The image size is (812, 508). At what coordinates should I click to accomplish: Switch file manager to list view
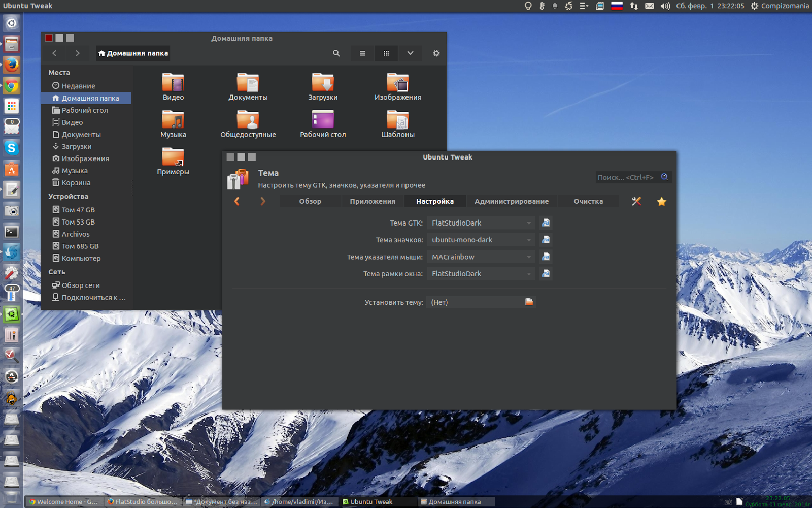[362, 53]
